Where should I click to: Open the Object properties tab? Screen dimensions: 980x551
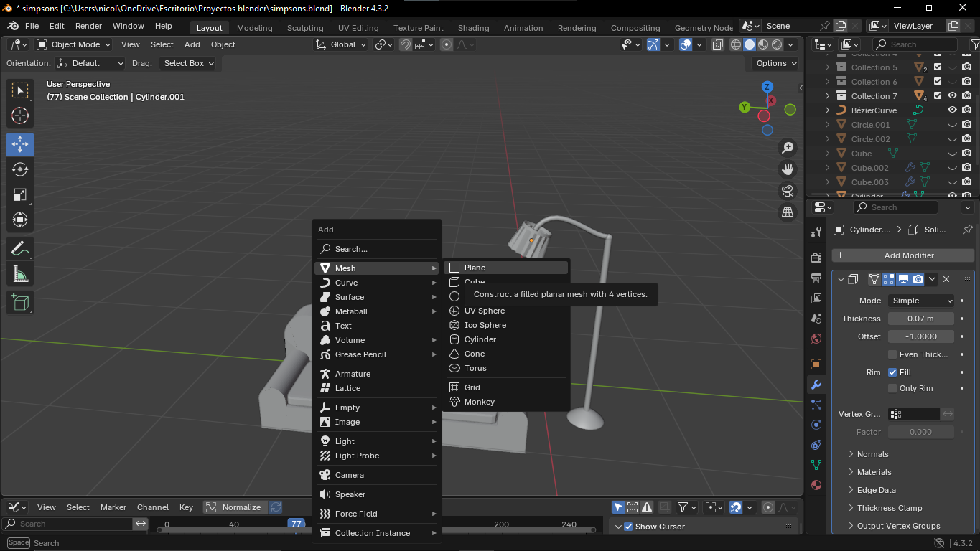click(816, 364)
